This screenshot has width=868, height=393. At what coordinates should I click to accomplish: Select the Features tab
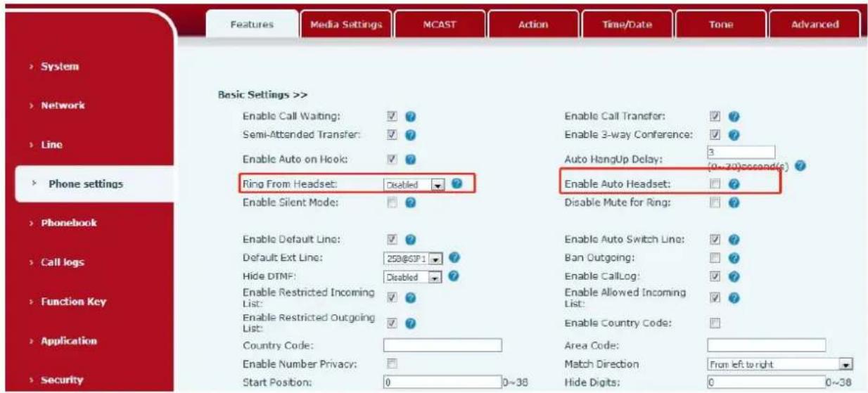click(x=251, y=25)
